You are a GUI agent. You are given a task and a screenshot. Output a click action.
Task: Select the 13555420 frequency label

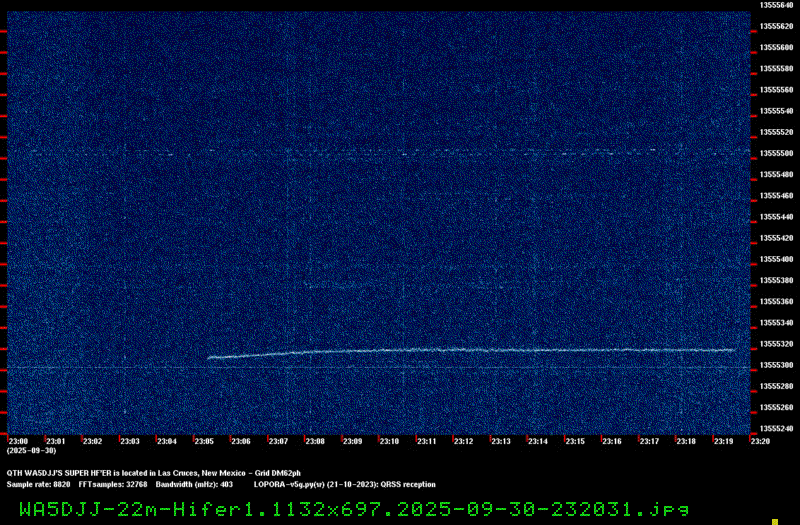pos(777,238)
